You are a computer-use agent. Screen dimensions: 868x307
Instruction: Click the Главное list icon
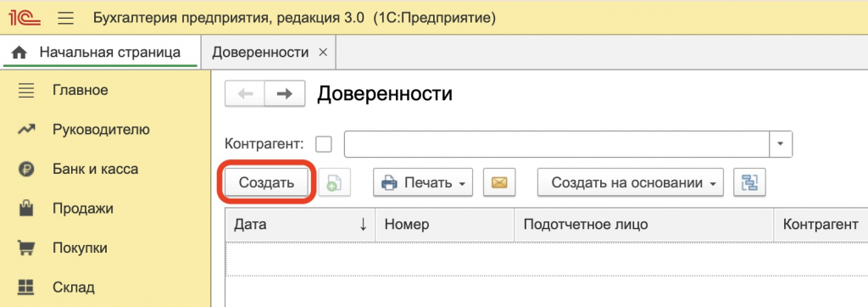[x=26, y=91]
